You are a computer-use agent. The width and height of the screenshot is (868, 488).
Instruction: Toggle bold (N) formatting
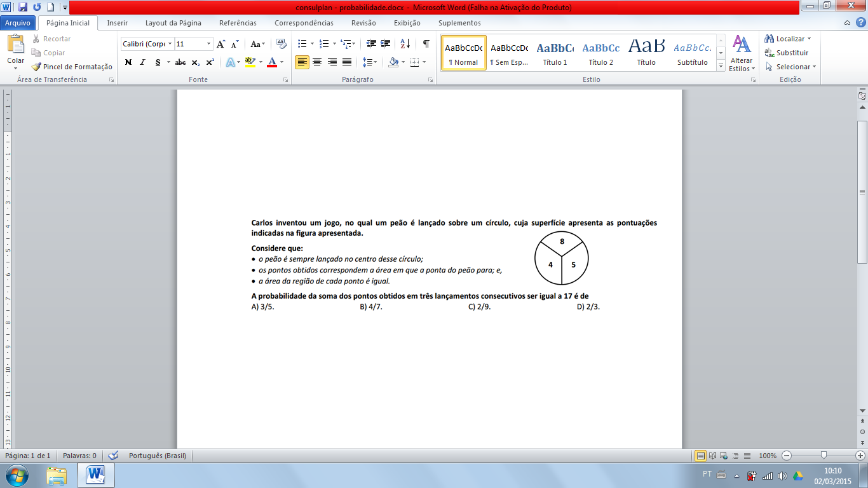(128, 62)
